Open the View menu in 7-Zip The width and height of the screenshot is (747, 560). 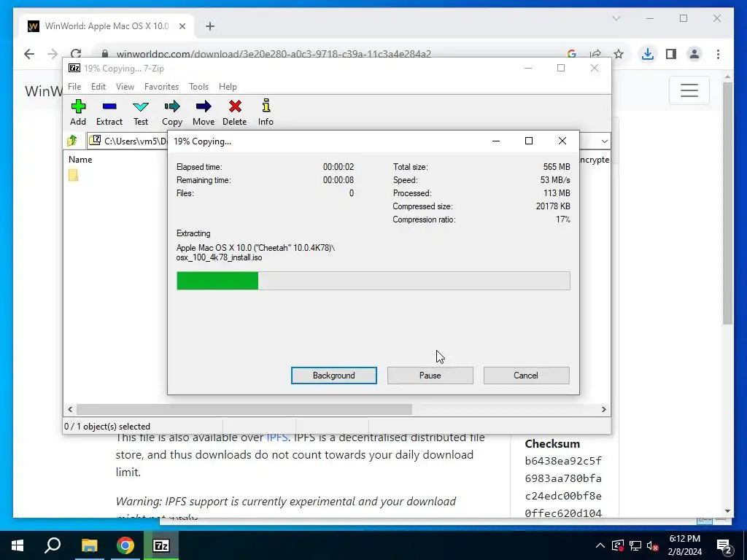point(125,87)
